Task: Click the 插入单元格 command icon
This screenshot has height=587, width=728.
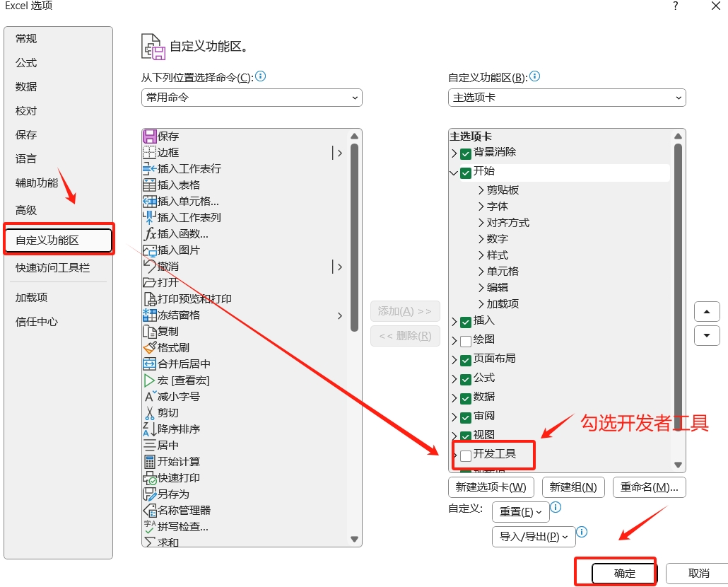Action: point(150,201)
